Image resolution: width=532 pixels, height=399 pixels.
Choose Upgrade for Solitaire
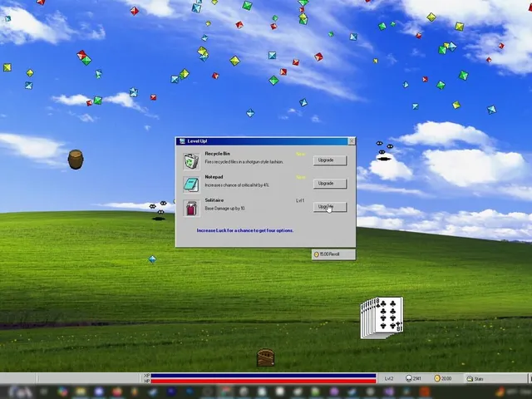pyautogui.click(x=330, y=207)
